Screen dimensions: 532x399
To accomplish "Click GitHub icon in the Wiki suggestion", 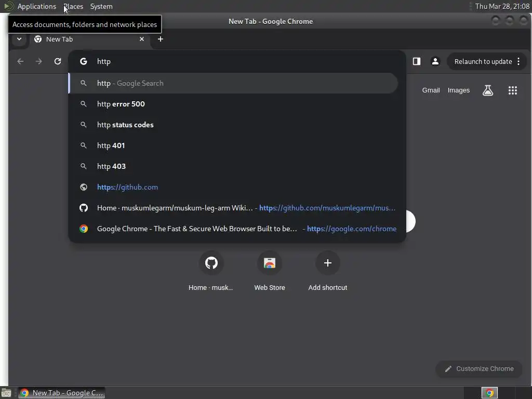I will point(84,208).
